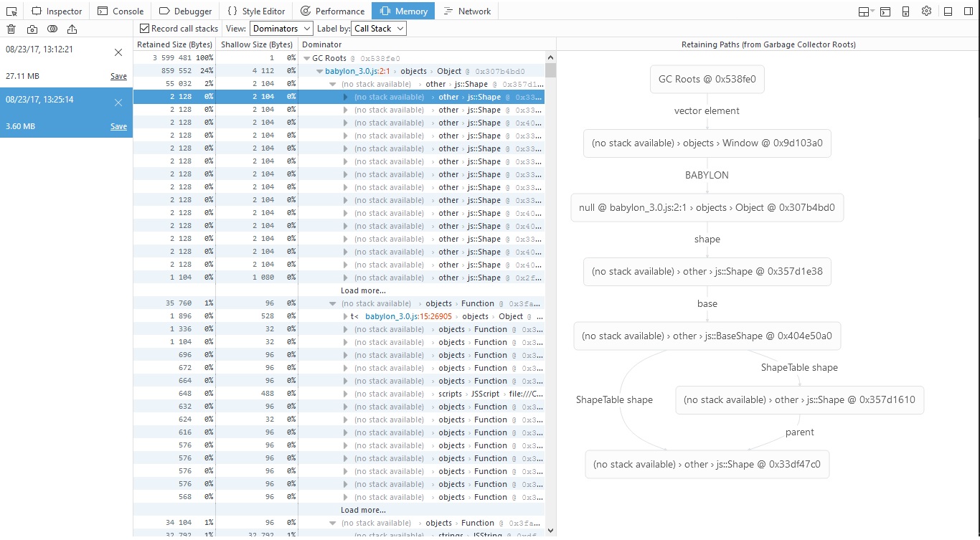Dock developer tools to side

click(x=968, y=11)
